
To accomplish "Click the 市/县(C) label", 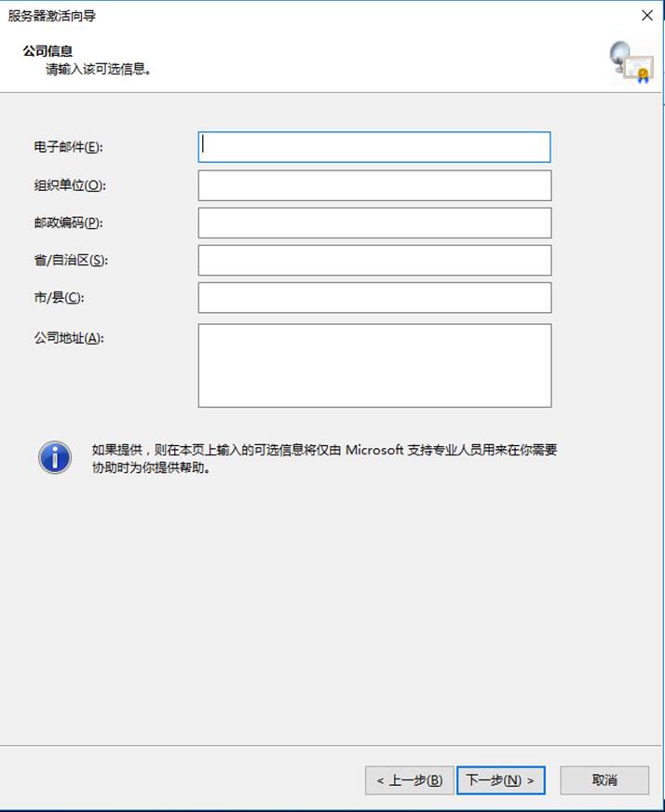I will point(59,297).
